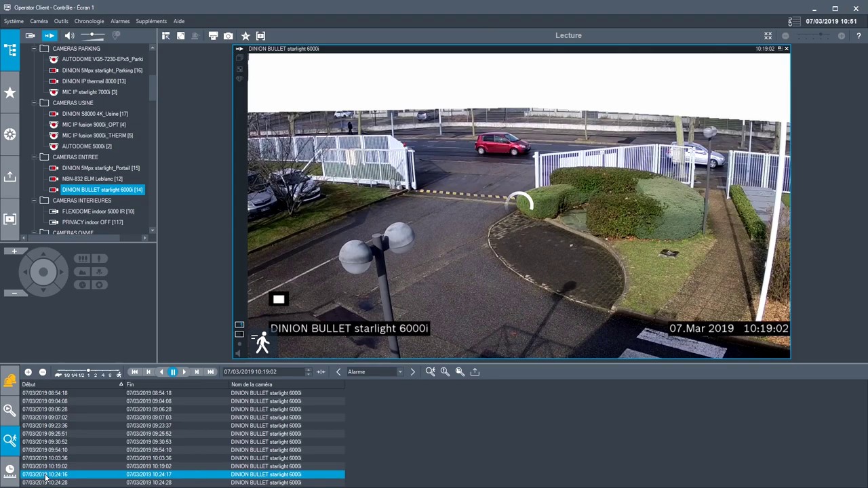Toggle full screen expand icon
The height and width of the screenshot is (488, 868).
180,35
